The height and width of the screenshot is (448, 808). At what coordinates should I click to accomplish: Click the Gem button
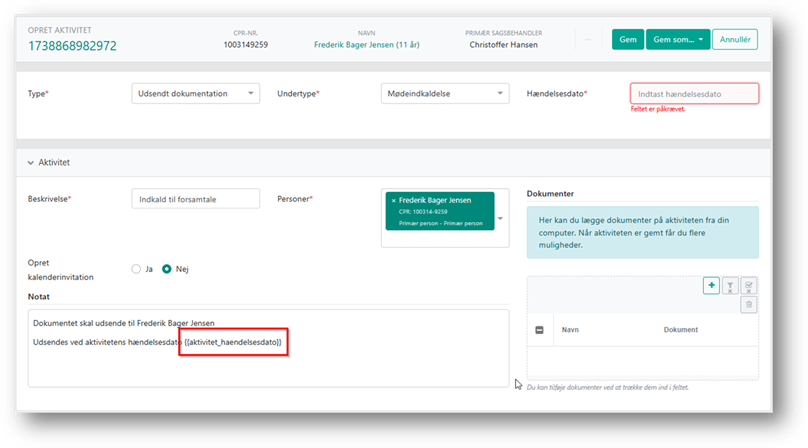627,40
